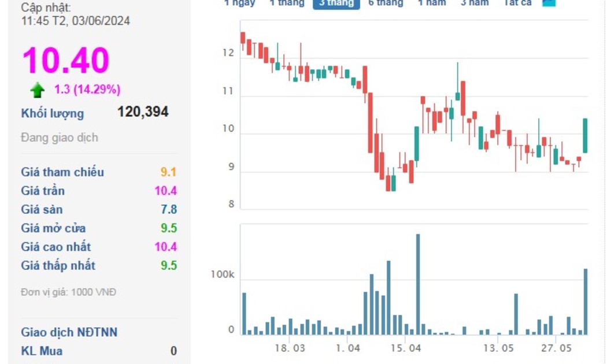Click the latest volume bar at right end
This screenshot has height=364, width=607.
tap(585, 302)
